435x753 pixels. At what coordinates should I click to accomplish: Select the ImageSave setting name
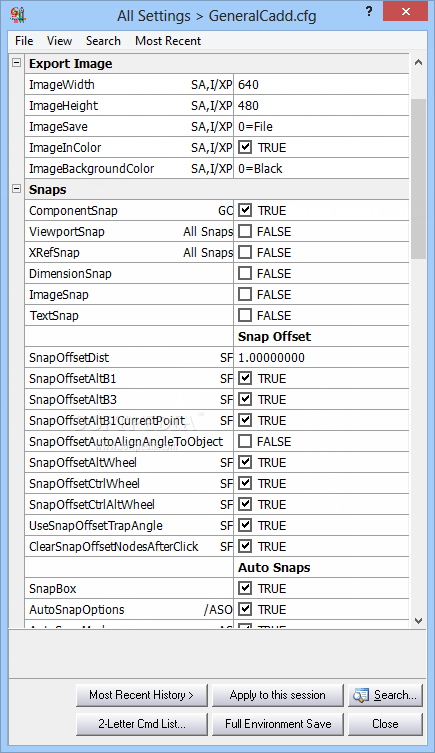[58, 127]
